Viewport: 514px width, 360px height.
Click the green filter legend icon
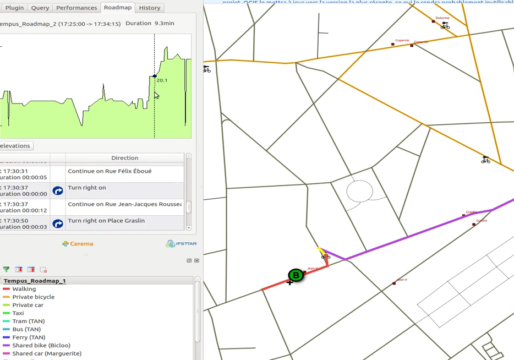coord(6,269)
